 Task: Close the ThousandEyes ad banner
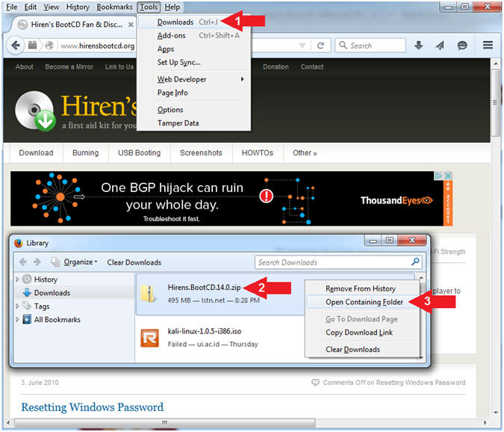pyautogui.click(x=448, y=176)
